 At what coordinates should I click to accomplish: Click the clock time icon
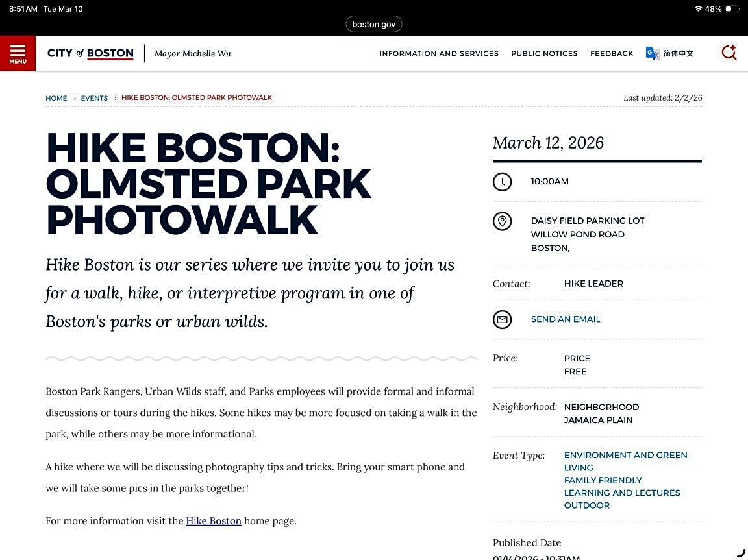[x=502, y=182]
